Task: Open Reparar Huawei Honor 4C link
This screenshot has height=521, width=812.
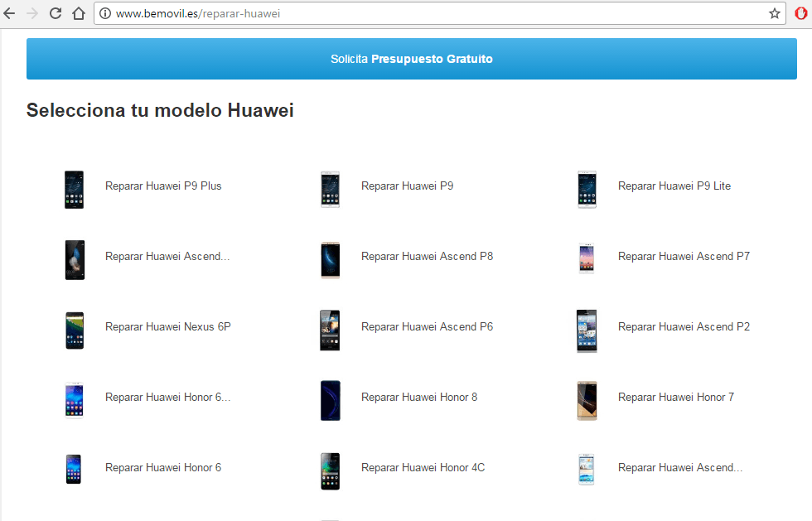Action: tap(423, 468)
